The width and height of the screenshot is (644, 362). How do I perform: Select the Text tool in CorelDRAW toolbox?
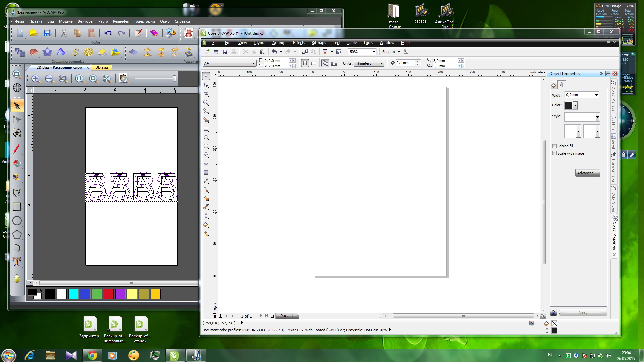coord(206,164)
